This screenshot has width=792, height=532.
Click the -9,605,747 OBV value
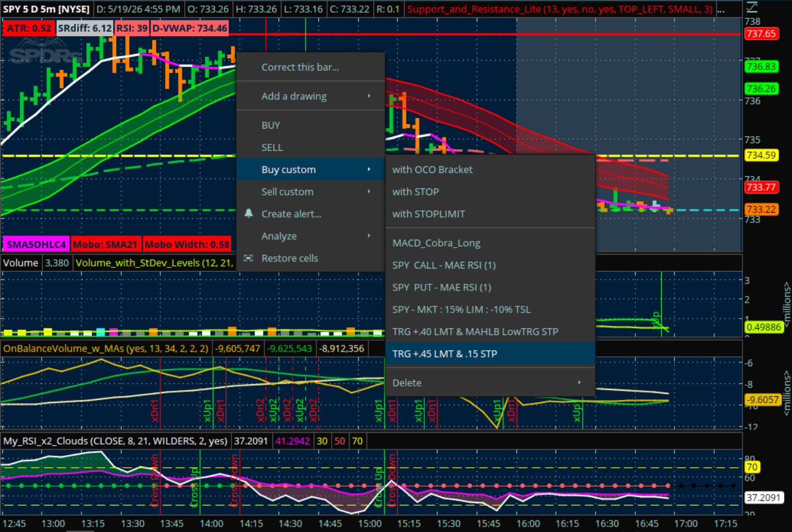pyautogui.click(x=237, y=349)
